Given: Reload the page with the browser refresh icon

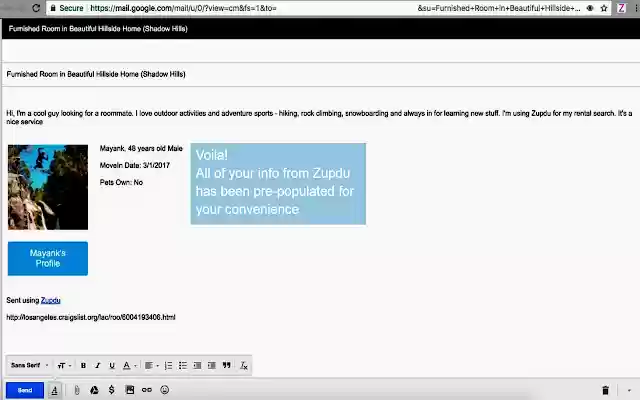Looking at the screenshot, I should coord(36,8).
